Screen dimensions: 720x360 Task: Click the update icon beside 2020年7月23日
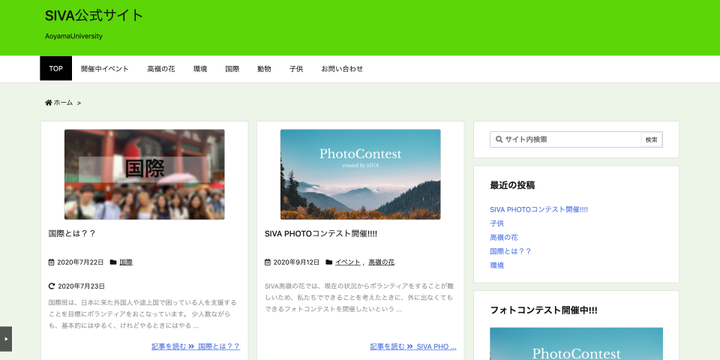pos(51,286)
